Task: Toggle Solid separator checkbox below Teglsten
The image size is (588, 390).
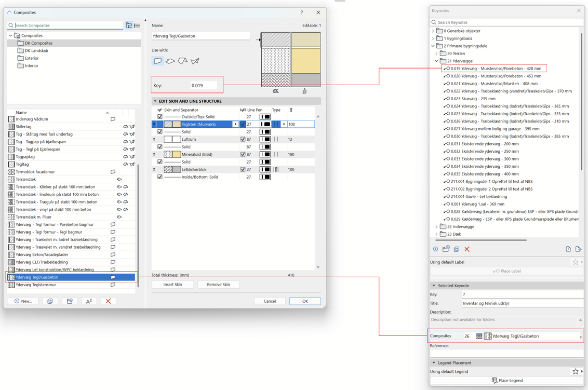Action: pos(160,131)
